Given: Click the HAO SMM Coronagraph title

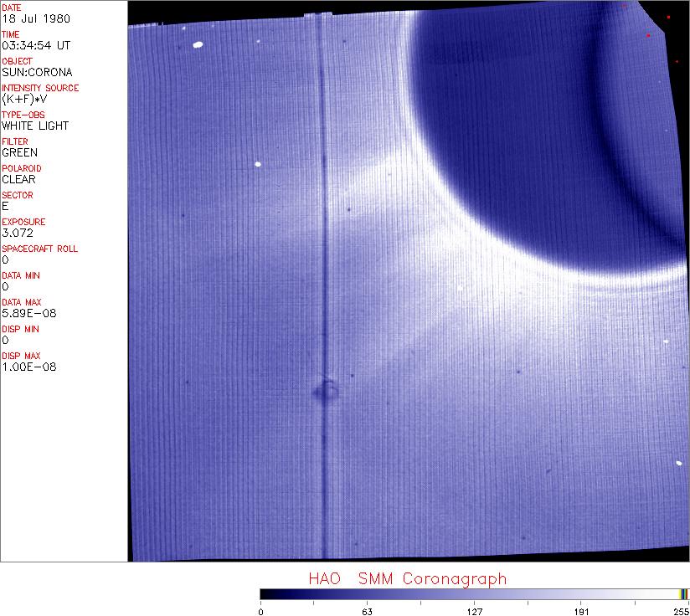Looking at the screenshot, I should [407, 579].
